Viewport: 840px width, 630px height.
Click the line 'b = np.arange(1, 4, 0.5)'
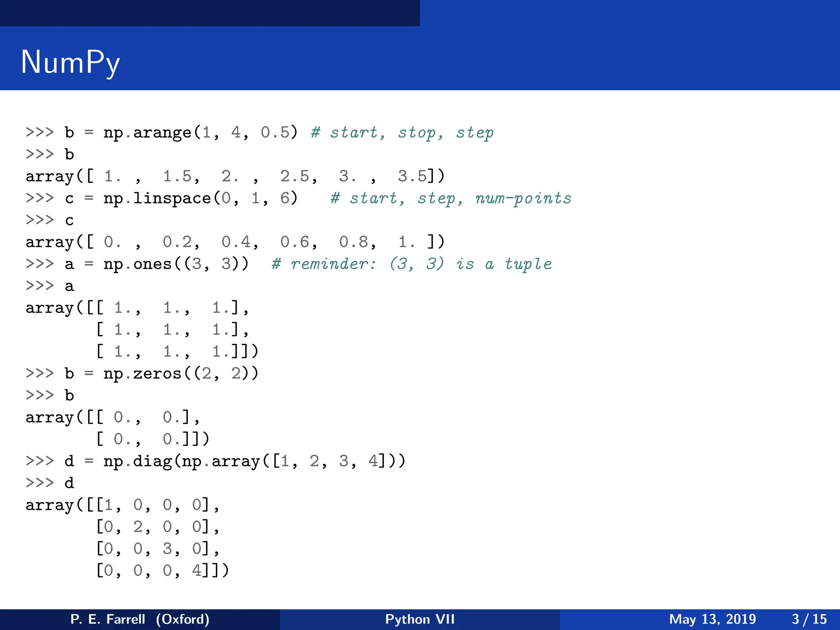coord(181,132)
